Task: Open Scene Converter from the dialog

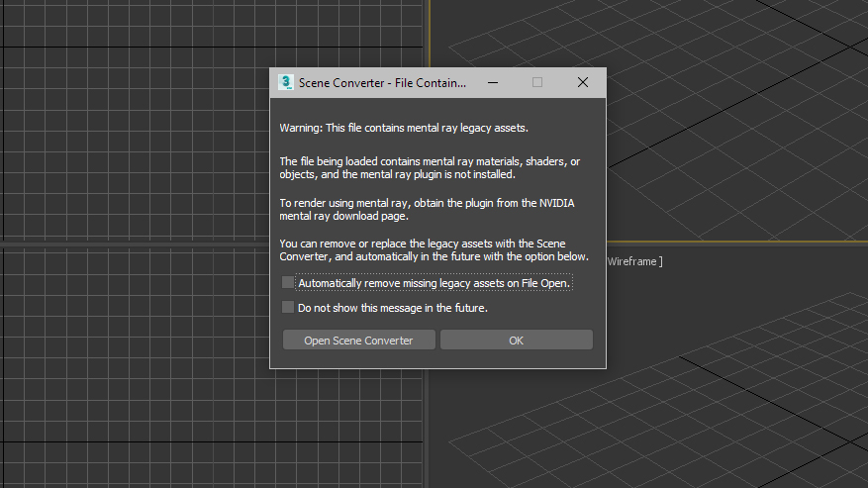Action: point(358,341)
